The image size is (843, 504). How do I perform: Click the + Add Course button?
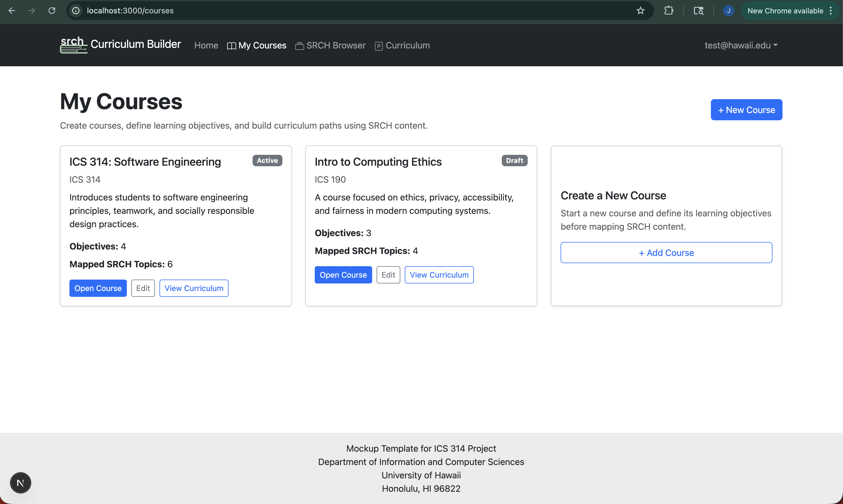click(666, 253)
